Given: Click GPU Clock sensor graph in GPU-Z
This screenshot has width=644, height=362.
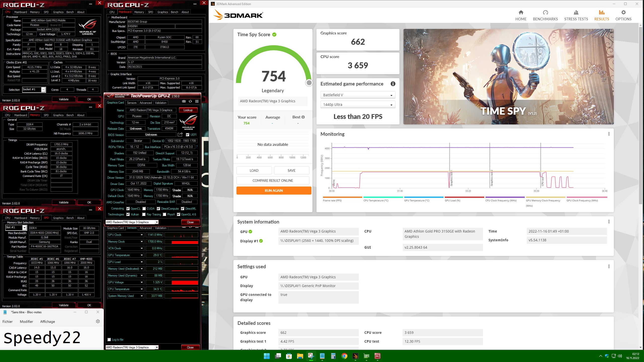Looking at the screenshot, I should click(181, 235).
